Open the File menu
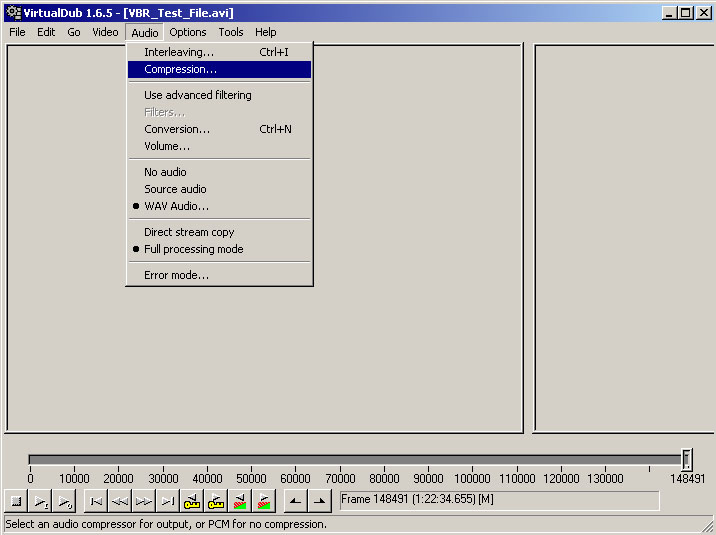Screen dimensions: 716x535 point(17,32)
